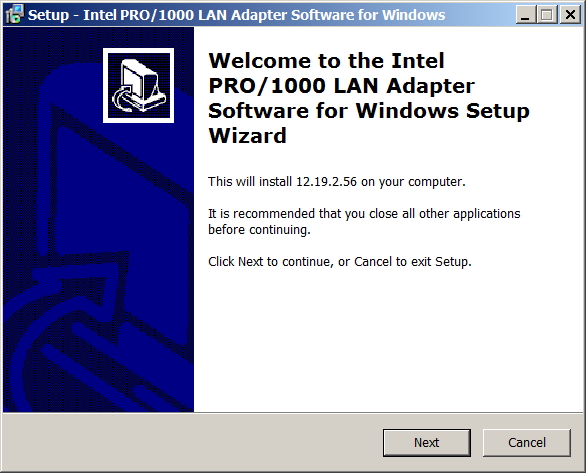
Task: Click the "Welcome to the Intel" heading
Action: [326, 61]
